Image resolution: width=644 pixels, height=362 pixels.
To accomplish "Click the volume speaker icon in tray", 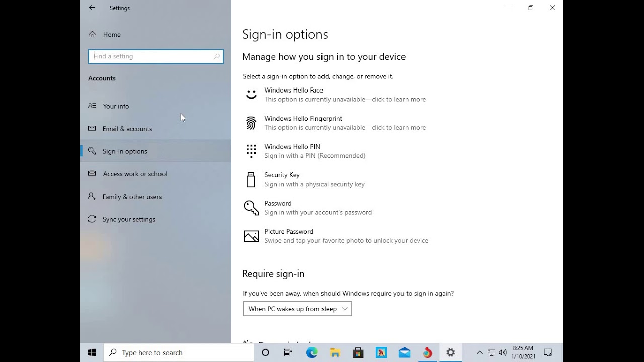I will pyautogui.click(x=503, y=353).
